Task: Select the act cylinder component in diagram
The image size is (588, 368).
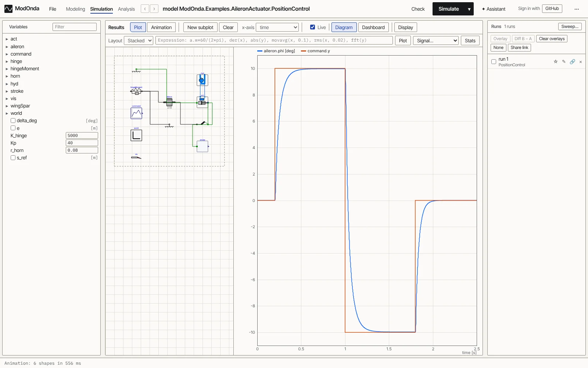Action: [202, 102]
